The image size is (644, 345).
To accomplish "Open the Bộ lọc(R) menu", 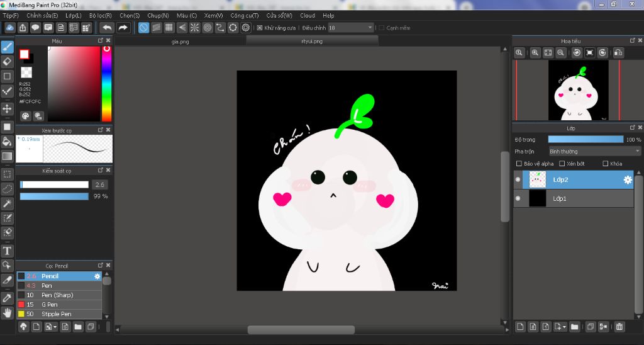I will [101, 15].
